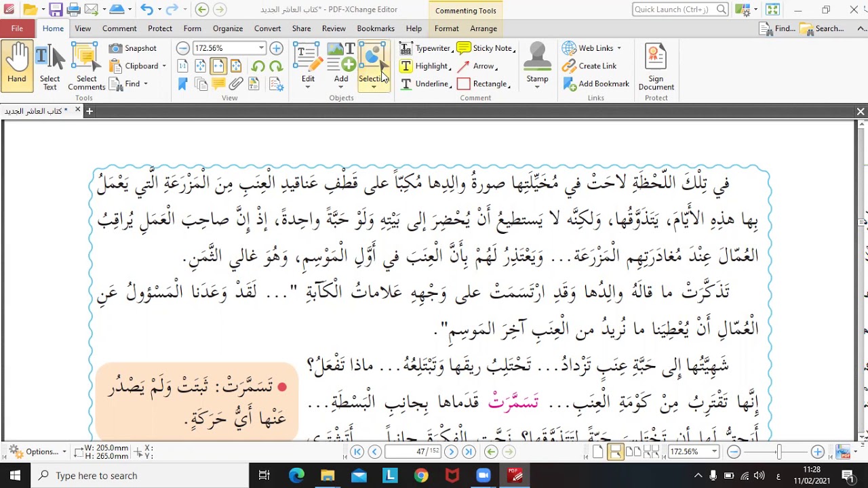The height and width of the screenshot is (488, 868).
Task: Rotate view counter-clockwise
Action: (x=258, y=66)
